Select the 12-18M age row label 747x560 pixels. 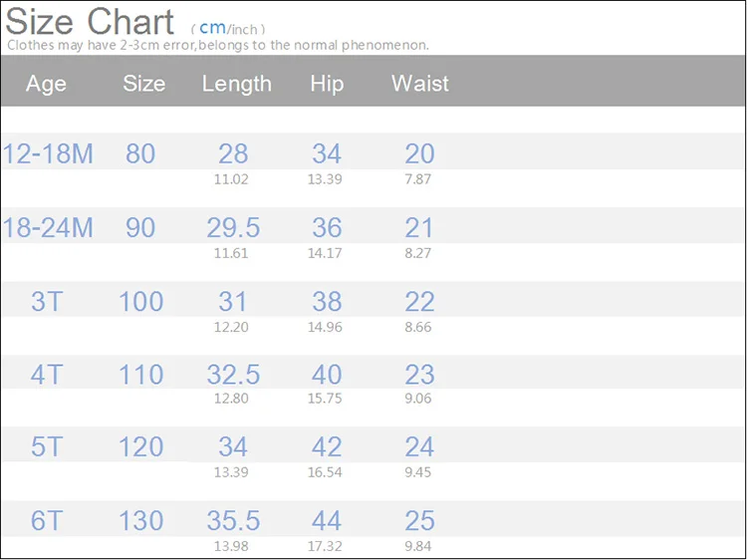click(48, 153)
